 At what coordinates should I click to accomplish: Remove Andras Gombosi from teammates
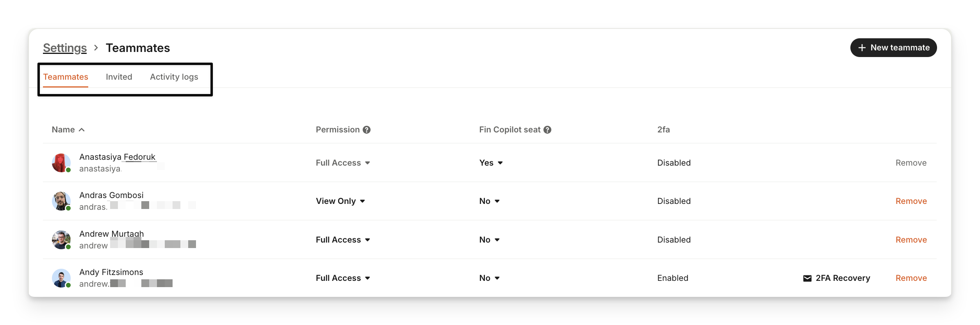(x=911, y=201)
